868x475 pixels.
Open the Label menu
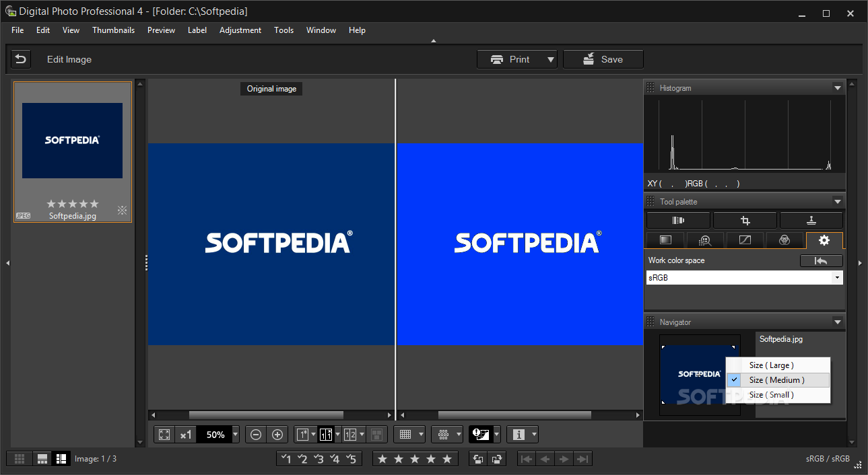pyautogui.click(x=197, y=30)
